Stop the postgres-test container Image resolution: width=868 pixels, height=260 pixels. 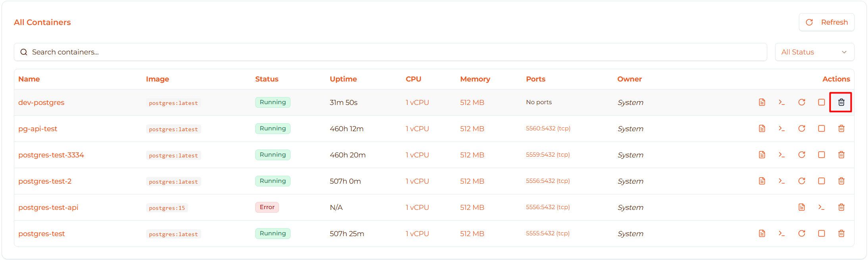pos(821,234)
